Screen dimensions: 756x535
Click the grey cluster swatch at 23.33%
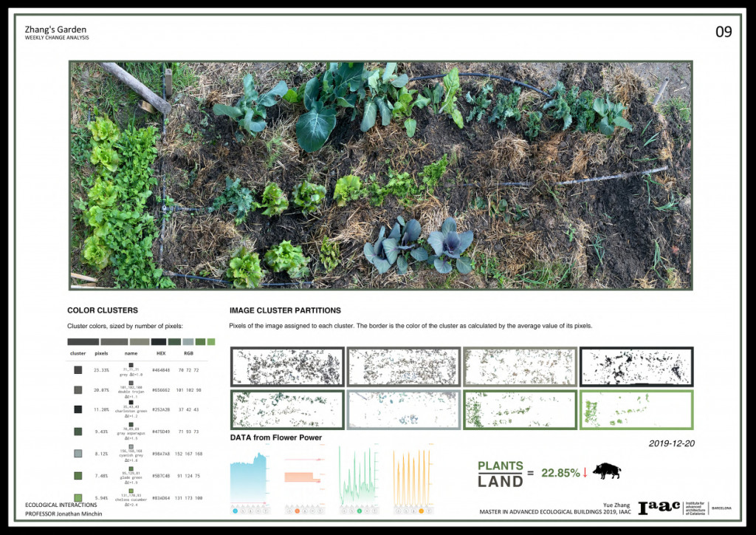(x=78, y=369)
